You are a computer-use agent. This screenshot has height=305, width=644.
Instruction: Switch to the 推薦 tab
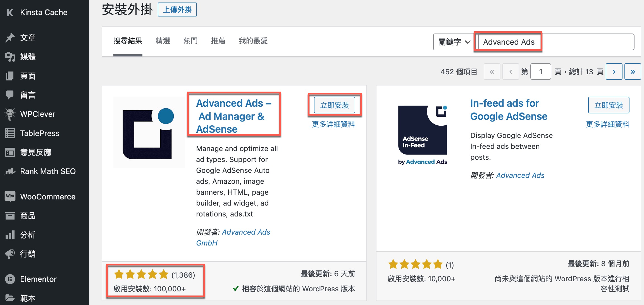pos(218,41)
